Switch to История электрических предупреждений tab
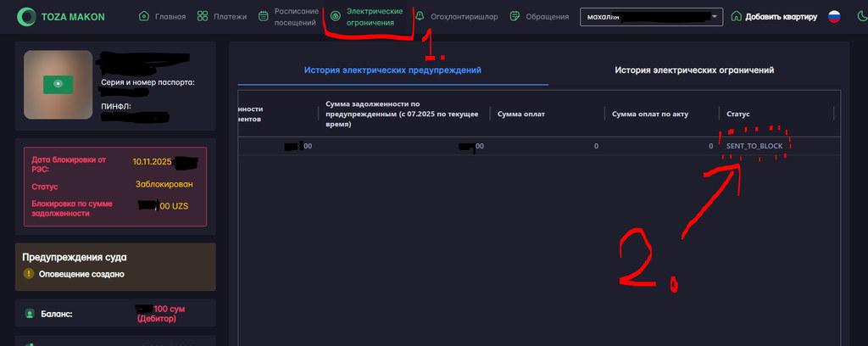The width and height of the screenshot is (868, 346). tap(392, 70)
